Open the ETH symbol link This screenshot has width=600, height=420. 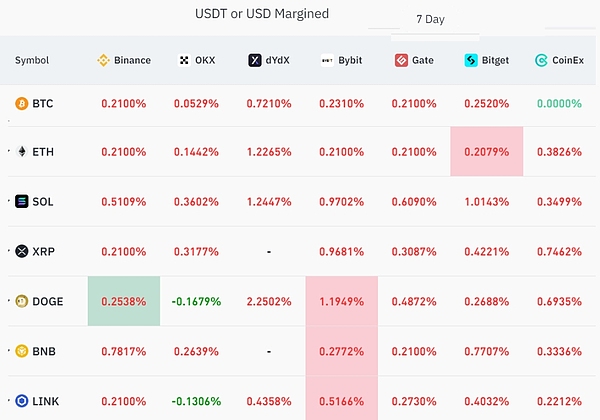click(x=43, y=152)
